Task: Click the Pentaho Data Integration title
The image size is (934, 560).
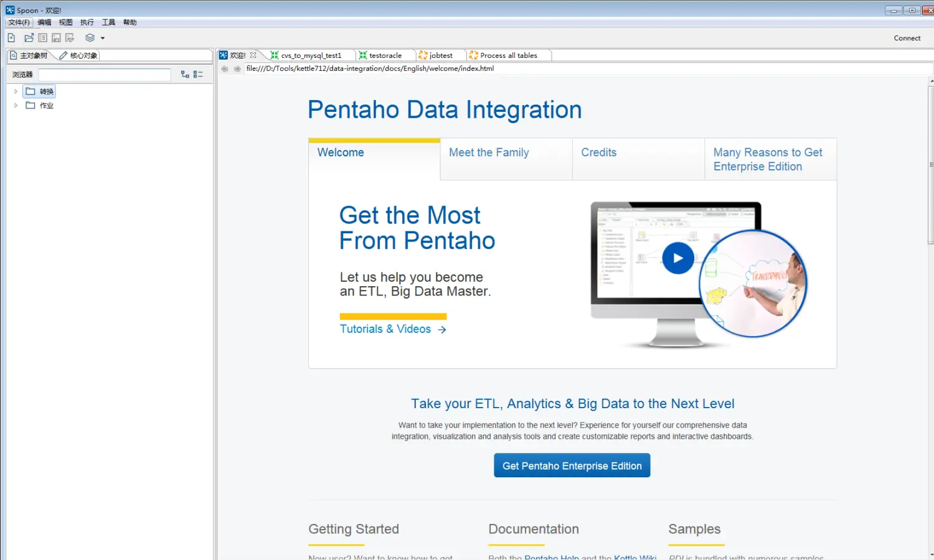Action: click(x=445, y=110)
